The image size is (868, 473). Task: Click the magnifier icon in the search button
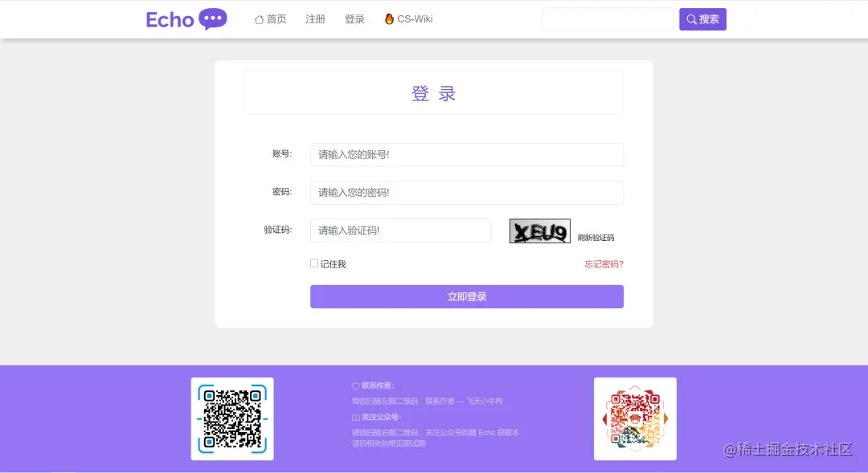pyautogui.click(x=690, y=18)
